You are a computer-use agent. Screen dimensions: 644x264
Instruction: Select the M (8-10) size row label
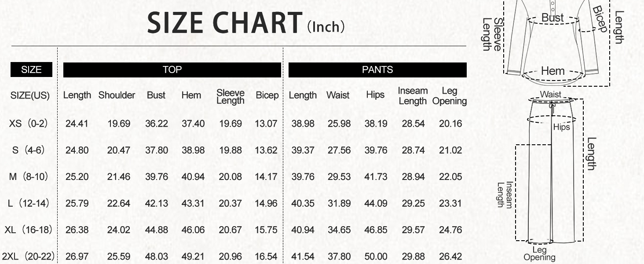pos(28,177)
